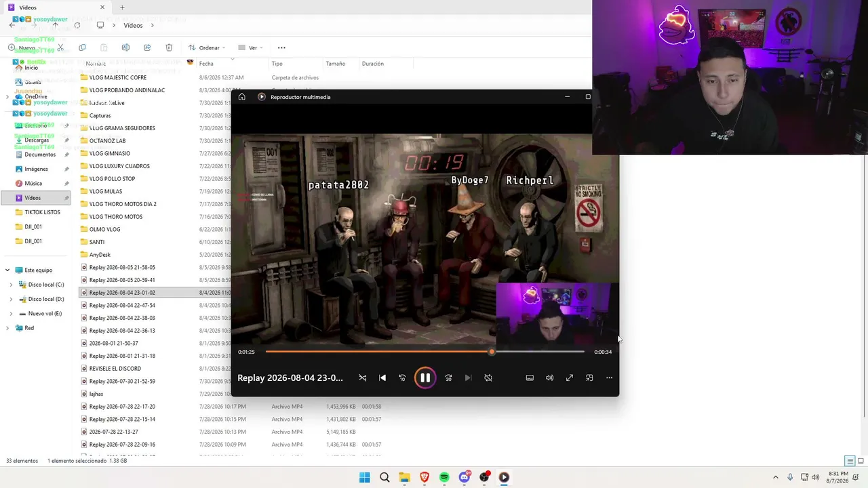868x488 pixels.
Task: Open TIKTOK LISTOS in the navigation pane
Action: (42, 212)
